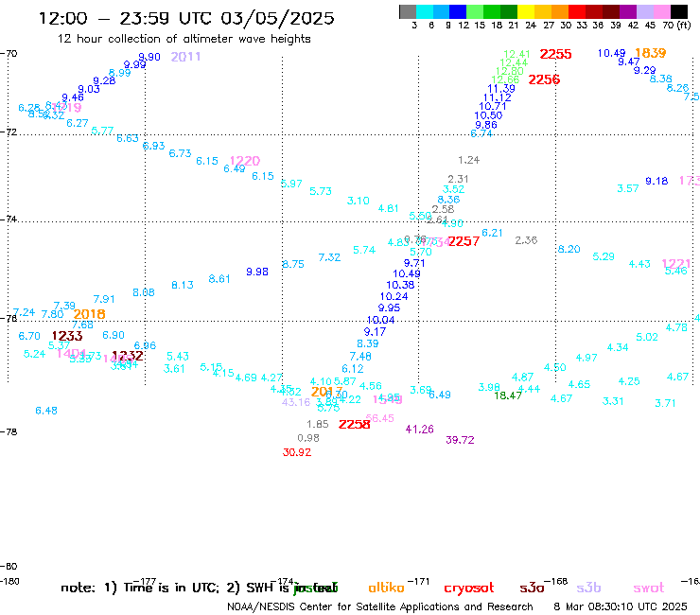Select the pink swatch in the legend
700x615 pixels.
661,11
